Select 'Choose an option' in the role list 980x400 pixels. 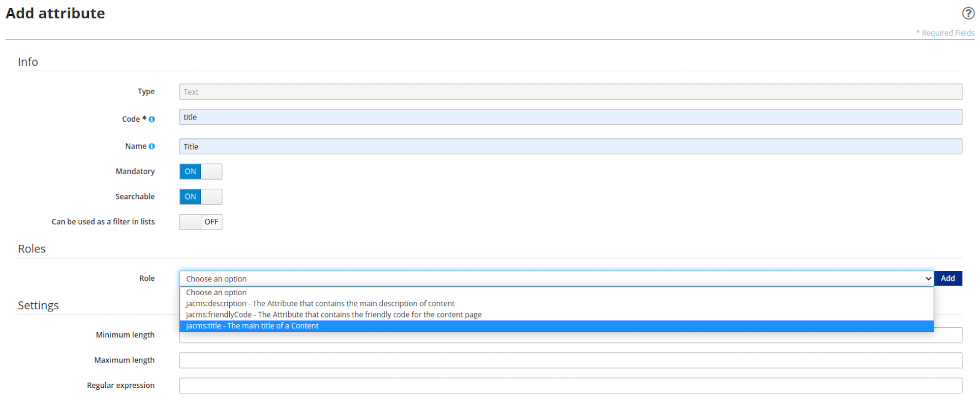pyautogui.click(x=557, y=293)
